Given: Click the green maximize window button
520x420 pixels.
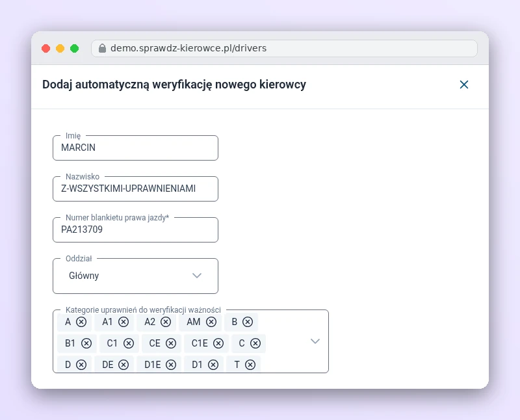Looking at the screenshot, I should pos(75,48).
